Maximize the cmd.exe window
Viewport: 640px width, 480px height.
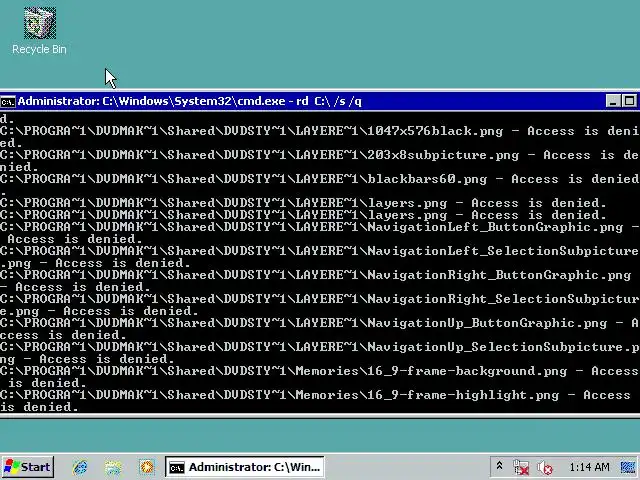click(629, 101)
